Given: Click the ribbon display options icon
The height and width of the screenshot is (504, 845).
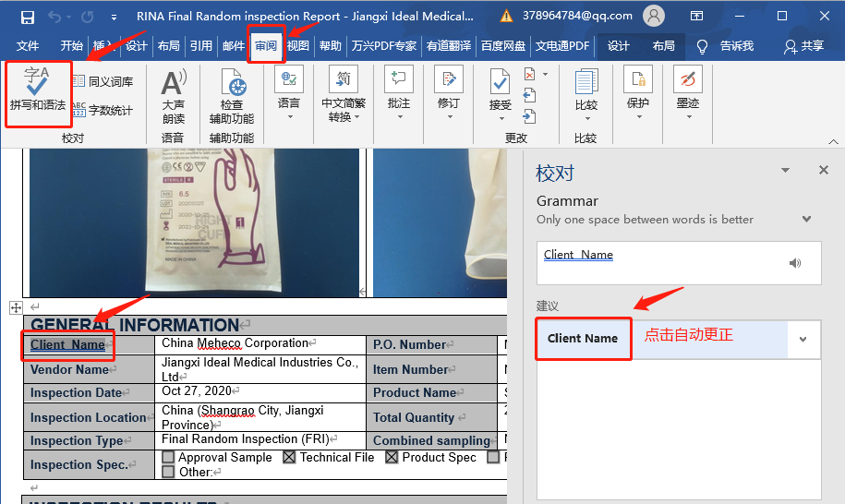Looking at the screenshot, I should coord(696,17).
